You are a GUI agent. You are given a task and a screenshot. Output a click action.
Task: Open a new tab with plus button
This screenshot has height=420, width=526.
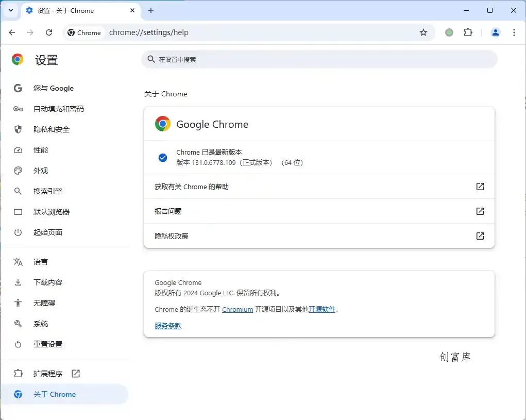(x=151, y=10)
